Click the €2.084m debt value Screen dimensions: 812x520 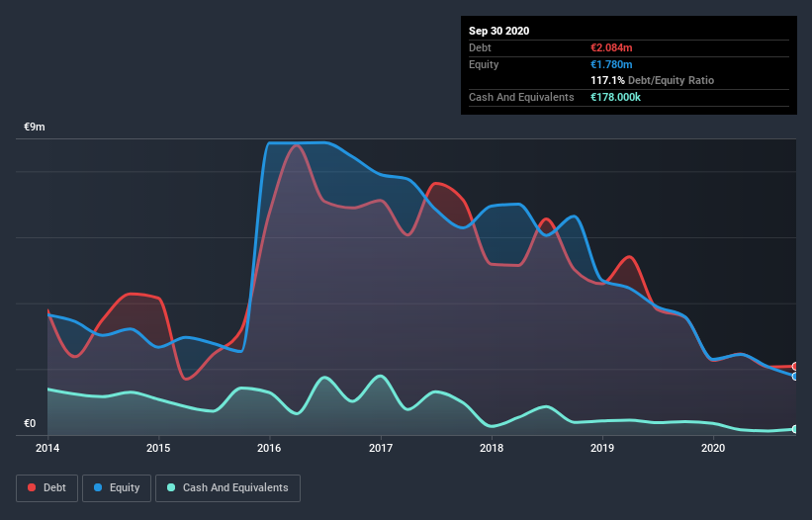click(x=611, y=47)
